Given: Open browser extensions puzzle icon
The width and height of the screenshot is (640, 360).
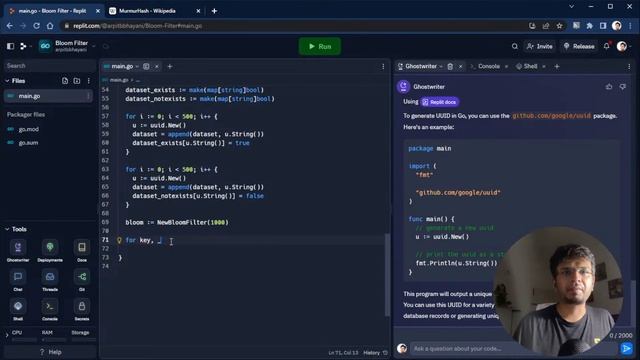Looking at the screenshot, I should click(x=589, y=26).
